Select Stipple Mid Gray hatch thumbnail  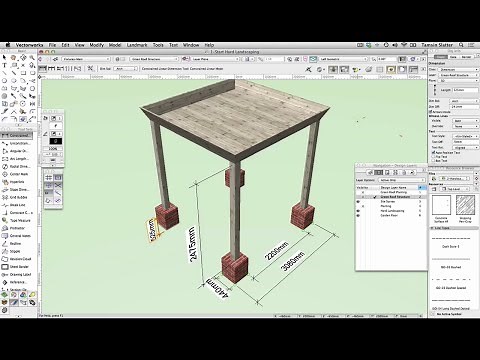pyautogui.click(x=465, y=205)
